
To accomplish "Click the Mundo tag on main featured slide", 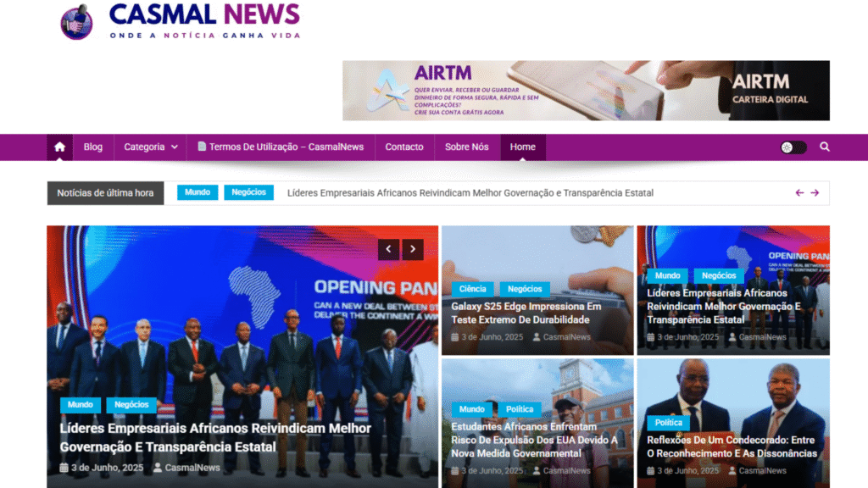I will click(81, 405).
